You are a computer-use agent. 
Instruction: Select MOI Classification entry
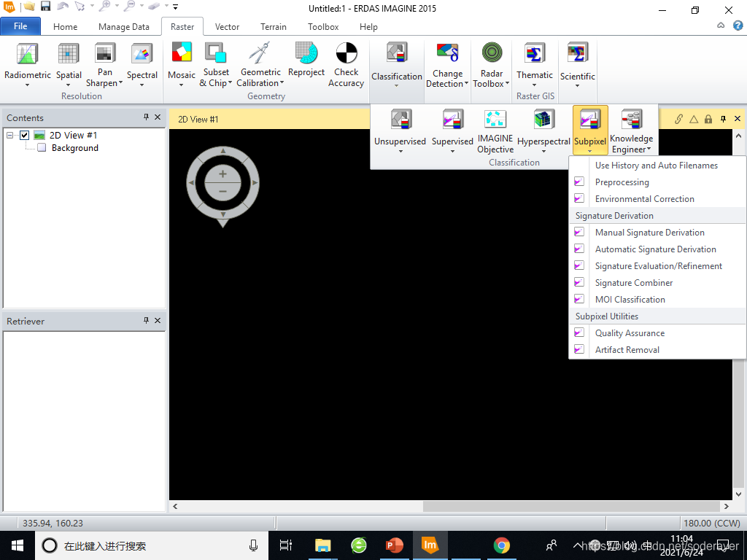[x=657, y=299]
